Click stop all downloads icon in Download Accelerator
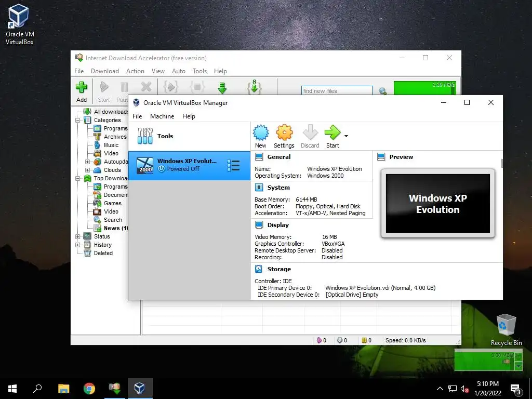Image resolution: width=532 pixels, height=399 pixels. [197, 87]
